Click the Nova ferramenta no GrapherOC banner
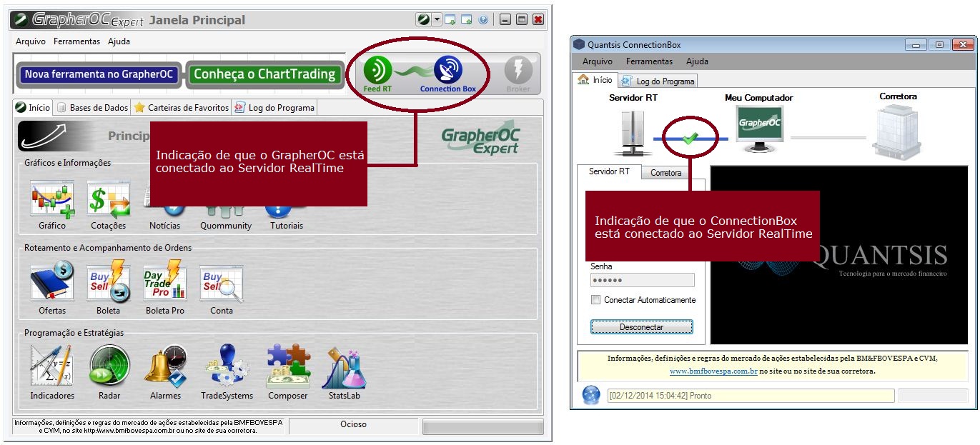The width and height of the screenshot is (980, 445). pos(99,74)
